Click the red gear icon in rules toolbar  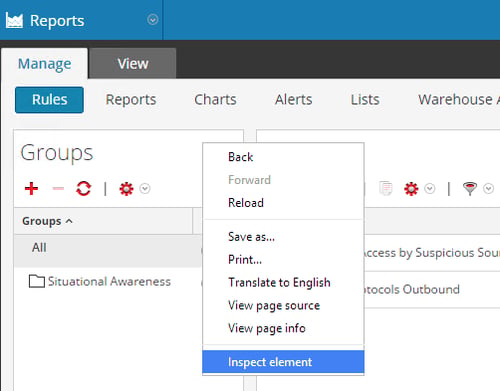click(411, 189)
